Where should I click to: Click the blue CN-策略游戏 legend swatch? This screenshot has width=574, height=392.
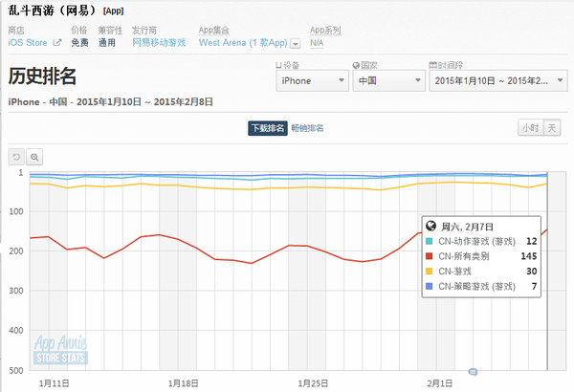pos(429,286)
